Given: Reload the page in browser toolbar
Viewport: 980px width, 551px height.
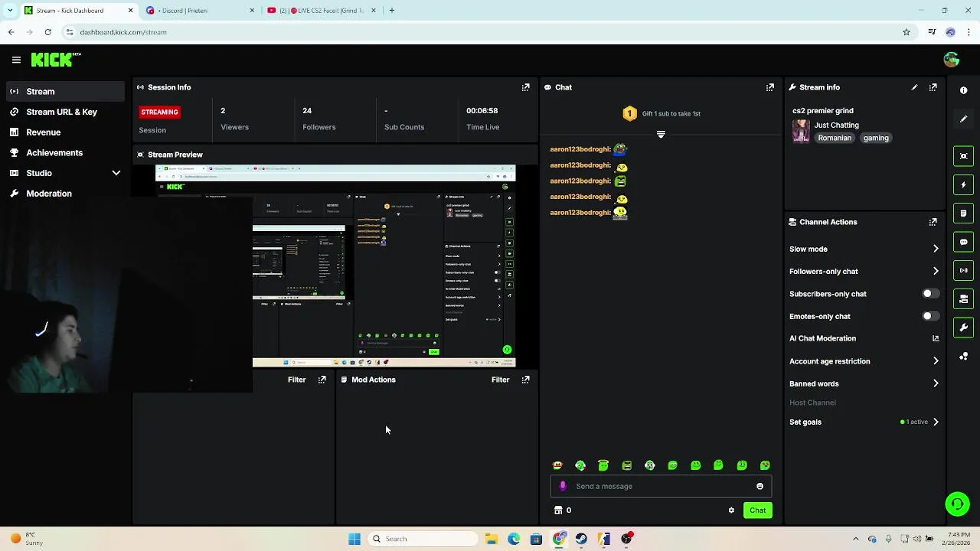Looking at the screenshot, I should pyautogui.click(x=47, y=32).
